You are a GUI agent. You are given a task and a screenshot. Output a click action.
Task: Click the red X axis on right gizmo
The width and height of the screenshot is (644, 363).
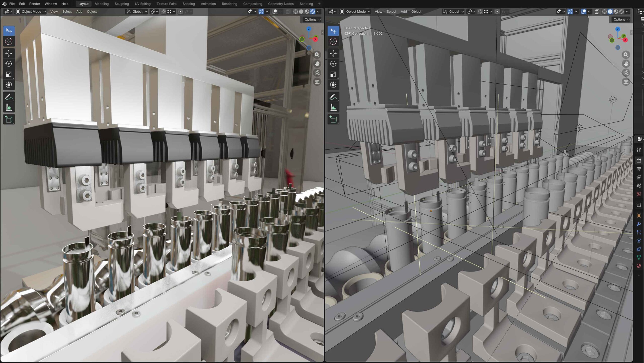tap(625, 40)
